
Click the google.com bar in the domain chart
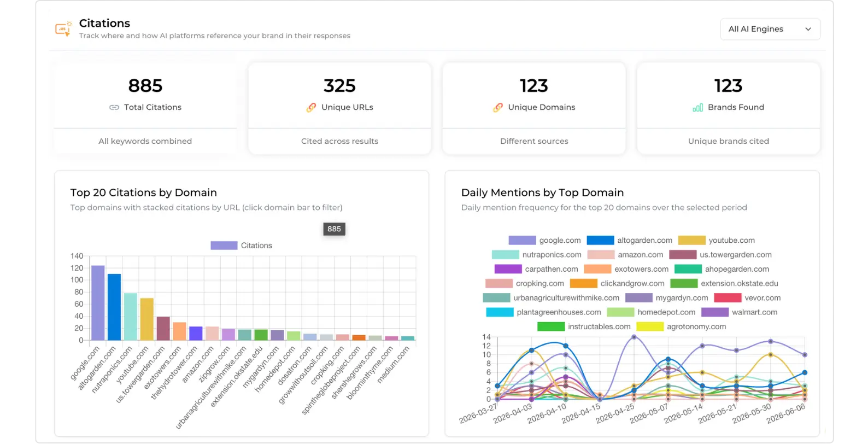[x=98, y=303]
